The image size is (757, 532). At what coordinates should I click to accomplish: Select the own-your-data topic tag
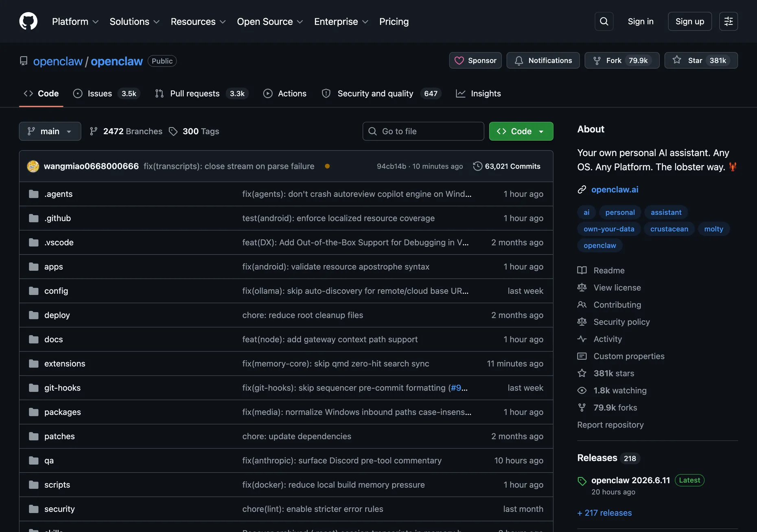tap(609, 229)
